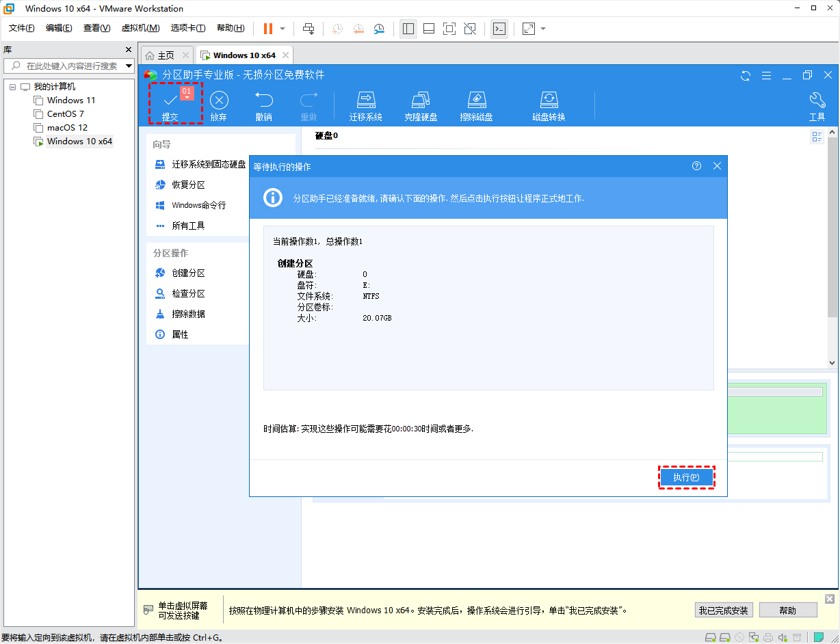Screen dimensions: 840x644
Task: Click the stretch guest display icon
Action: click(529, 29)
